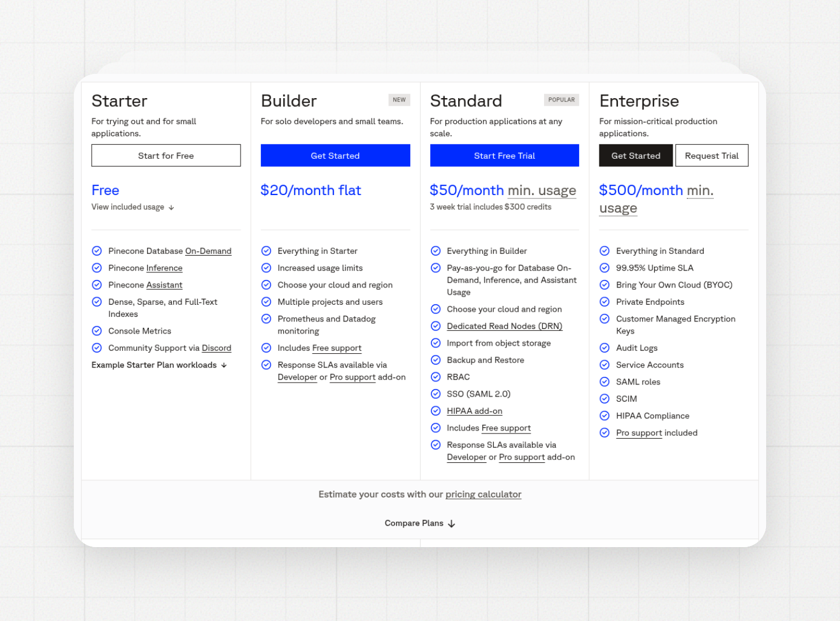Click Get Started on the Enterprise plan
The image size is (840, 621).
point(636,155)
